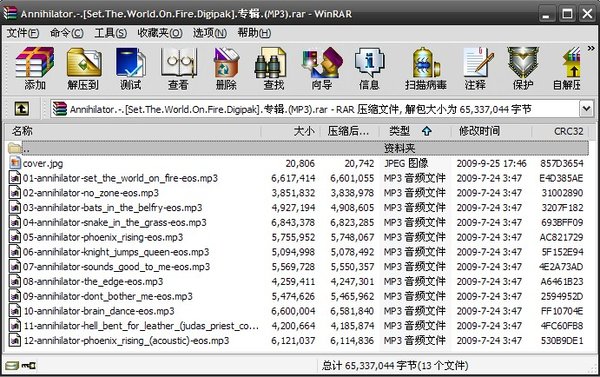Open the 帮助(H) menu
600x377 pixels.
coord(254,33)
